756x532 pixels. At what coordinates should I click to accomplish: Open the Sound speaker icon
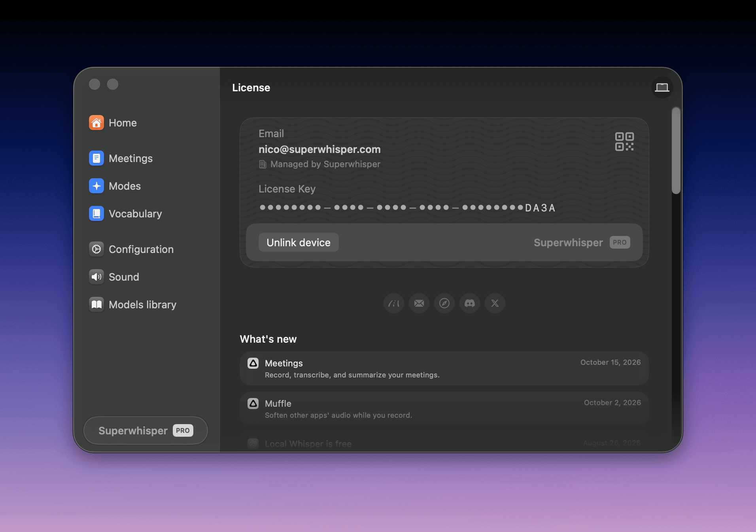click(x=96, y=277)
